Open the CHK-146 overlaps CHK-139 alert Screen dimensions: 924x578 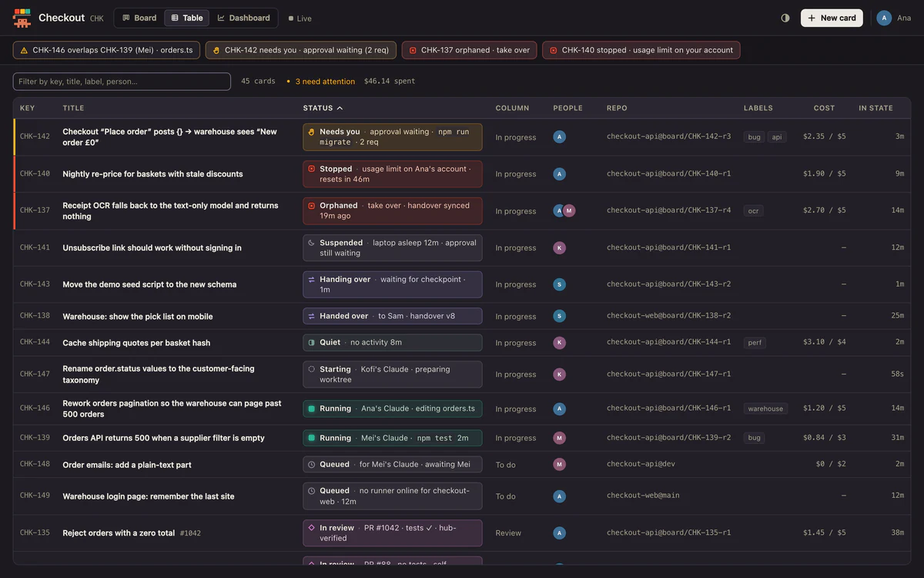107,50
